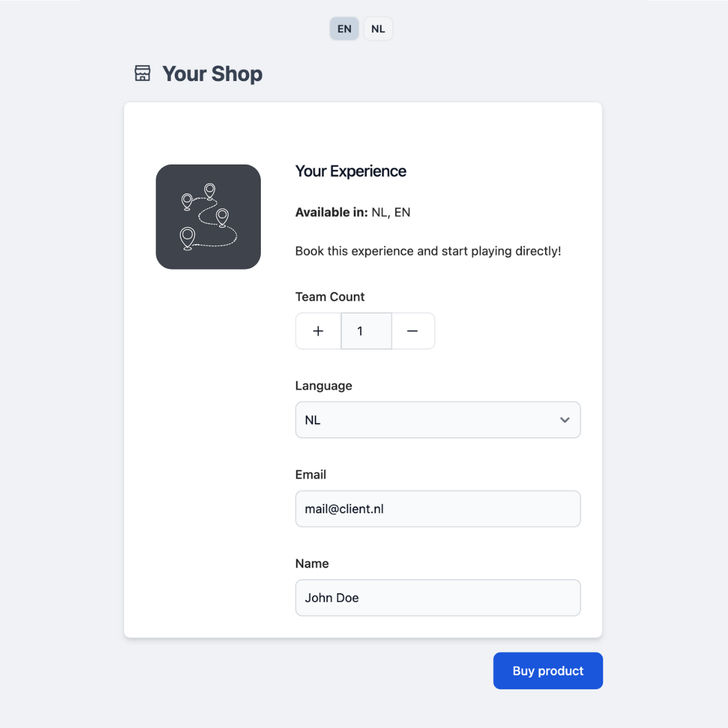The height and width of the screenshot is (728, 728).
Task: Click the Email field label
Action: point(311,475)
